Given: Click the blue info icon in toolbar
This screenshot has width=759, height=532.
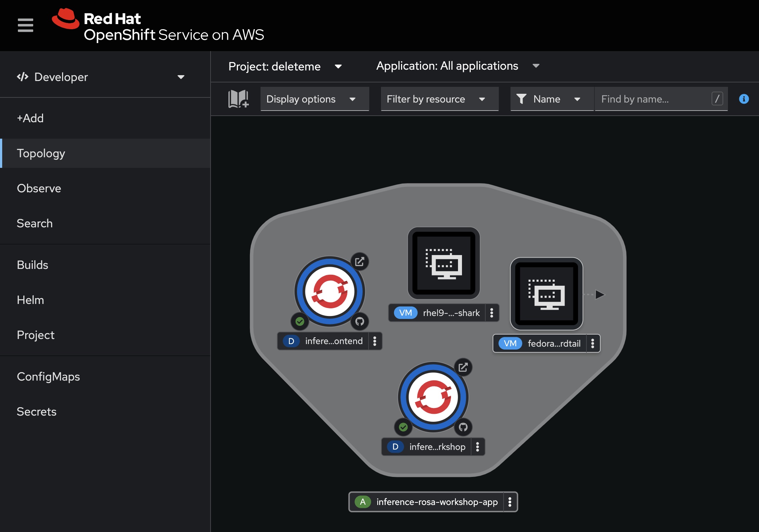Looking at the screenshot, I should (x=744, y=99).
